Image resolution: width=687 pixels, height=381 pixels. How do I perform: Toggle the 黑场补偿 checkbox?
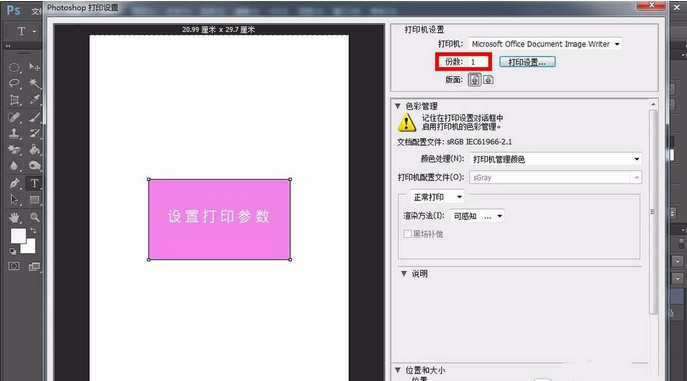407,234
